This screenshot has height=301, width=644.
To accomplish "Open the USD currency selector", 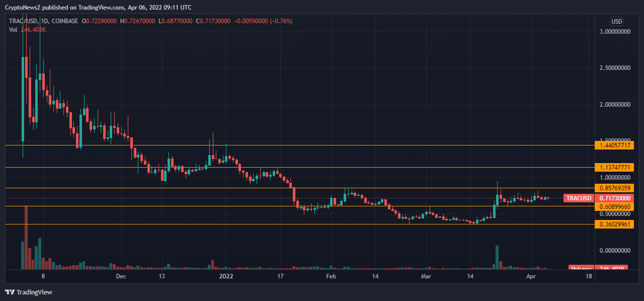I will click(x=616, y=21).
